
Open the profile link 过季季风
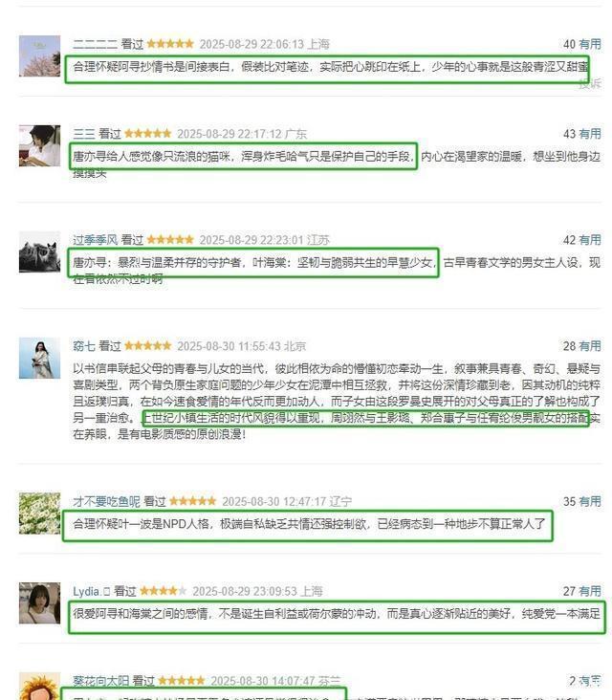tap(95, 240)
